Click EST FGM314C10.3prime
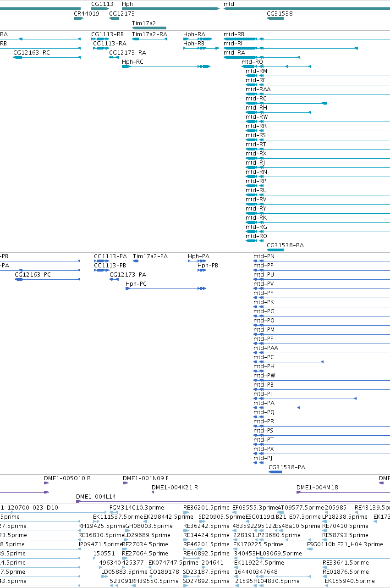 [137, 507]
